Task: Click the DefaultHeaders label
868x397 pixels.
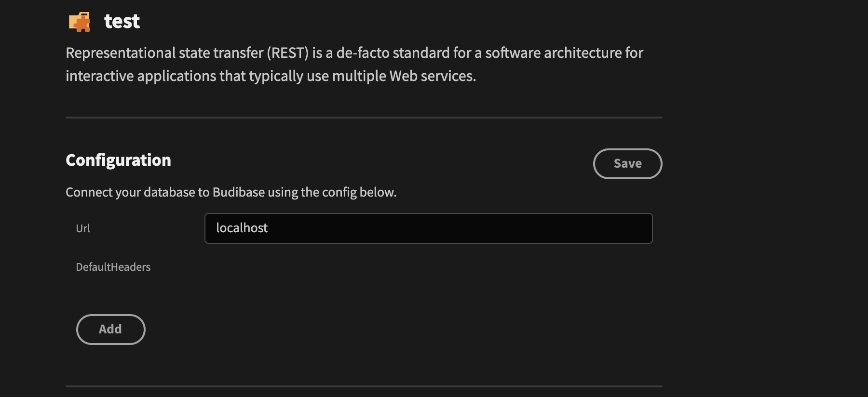Action: tap(113, 266)
